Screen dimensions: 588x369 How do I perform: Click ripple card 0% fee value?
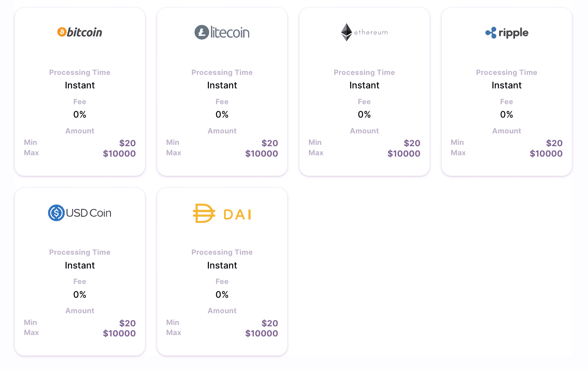[507, 115]
